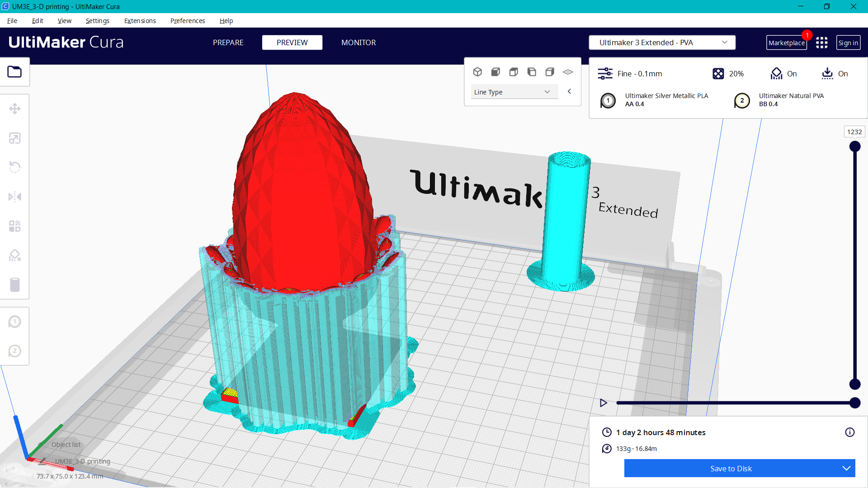Open the Line Type color scheme dropdown

tap(514, 92)
